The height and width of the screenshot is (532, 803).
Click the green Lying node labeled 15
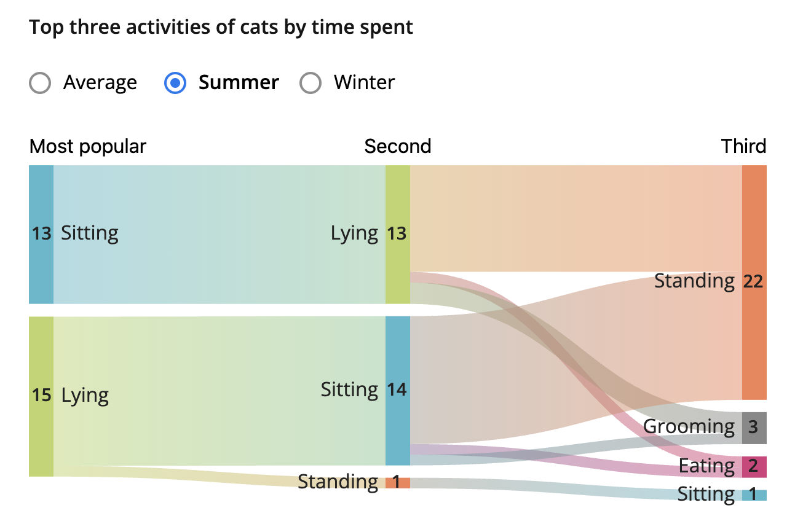point(41,396)
